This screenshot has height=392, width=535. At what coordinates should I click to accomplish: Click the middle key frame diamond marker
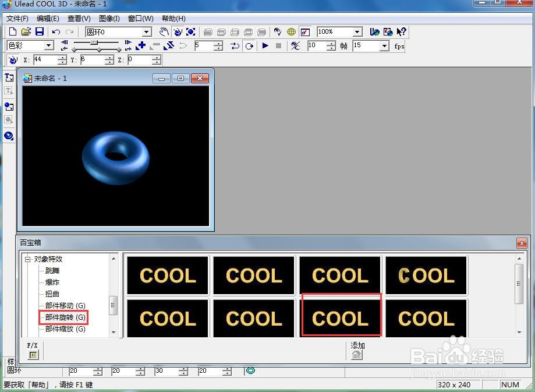[99, 50]
